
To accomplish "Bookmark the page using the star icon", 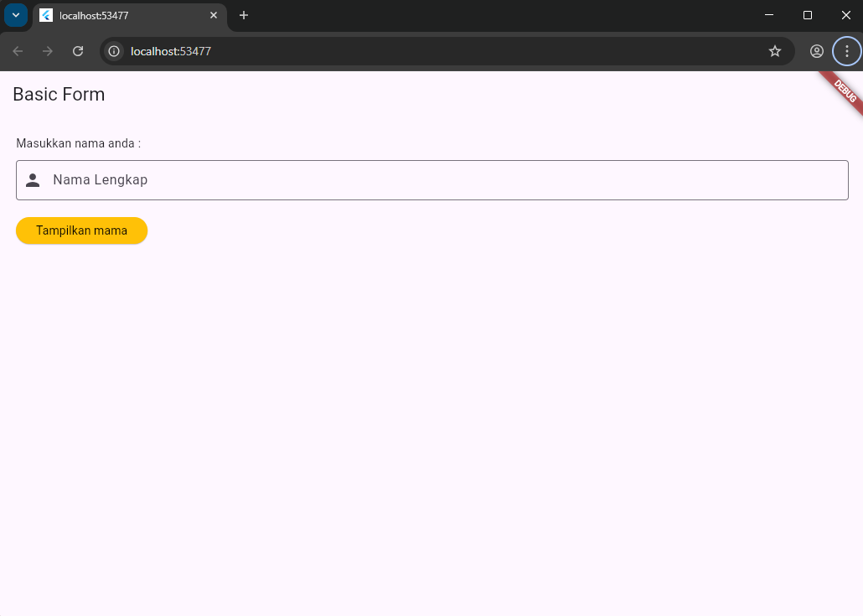I will point(774,51).
